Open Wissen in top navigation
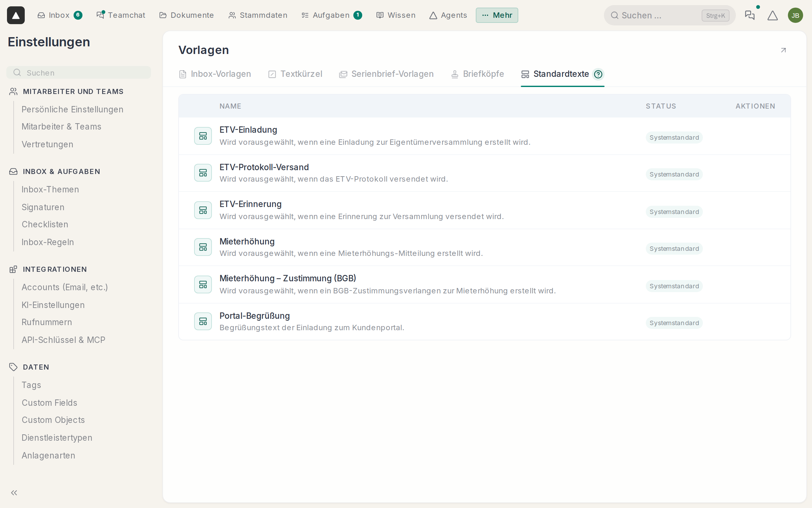812x508 pixels. [x=396, y=15]
